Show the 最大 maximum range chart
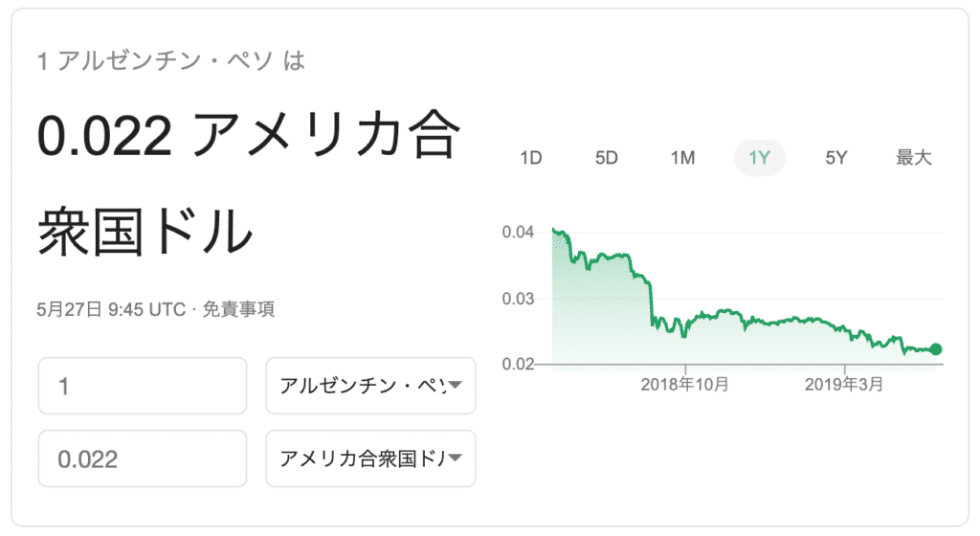Image resolution: width=980 pixels, height=536 pixels. [913, 158]
